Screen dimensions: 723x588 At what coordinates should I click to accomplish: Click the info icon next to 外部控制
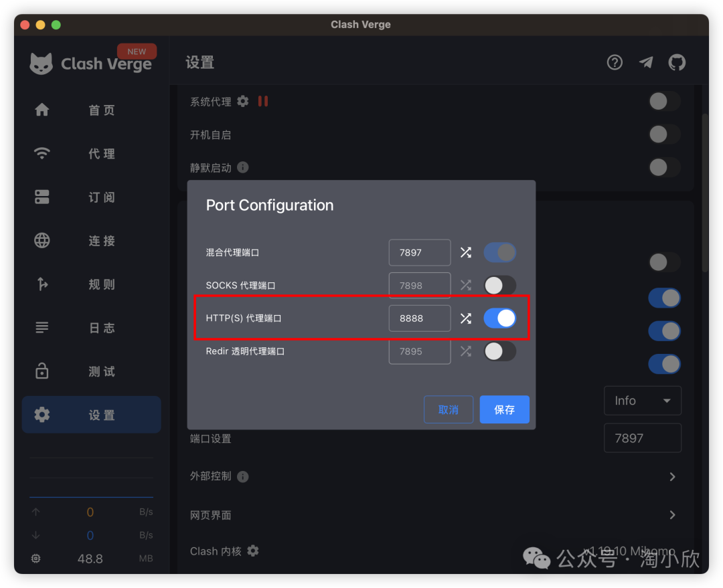243,476
